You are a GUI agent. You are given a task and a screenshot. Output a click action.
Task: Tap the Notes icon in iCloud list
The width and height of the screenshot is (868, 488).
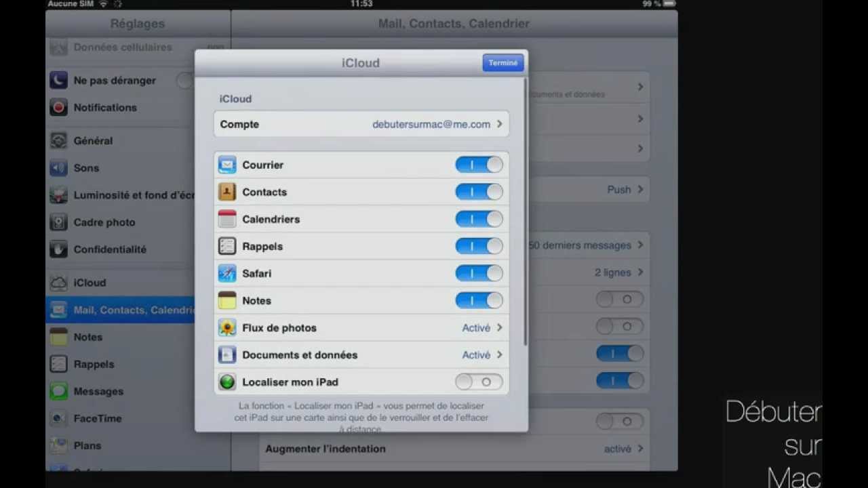[227, 300]
